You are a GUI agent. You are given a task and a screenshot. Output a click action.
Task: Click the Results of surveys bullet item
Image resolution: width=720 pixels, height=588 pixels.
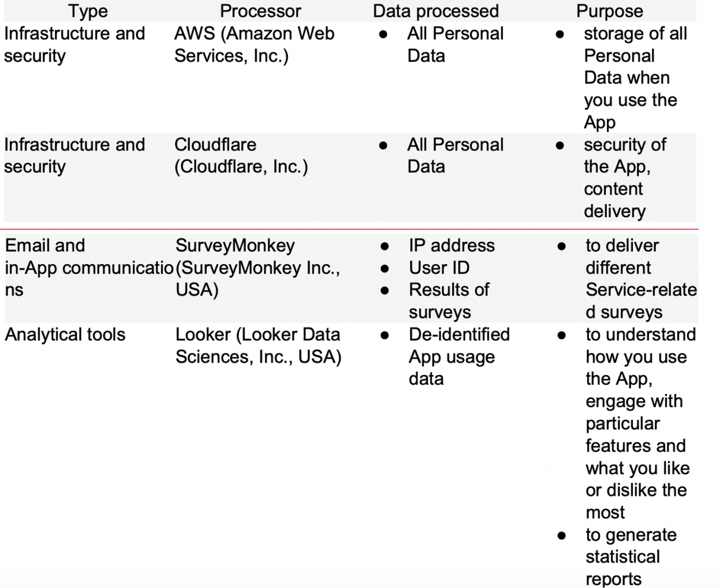tap(448, 301)
